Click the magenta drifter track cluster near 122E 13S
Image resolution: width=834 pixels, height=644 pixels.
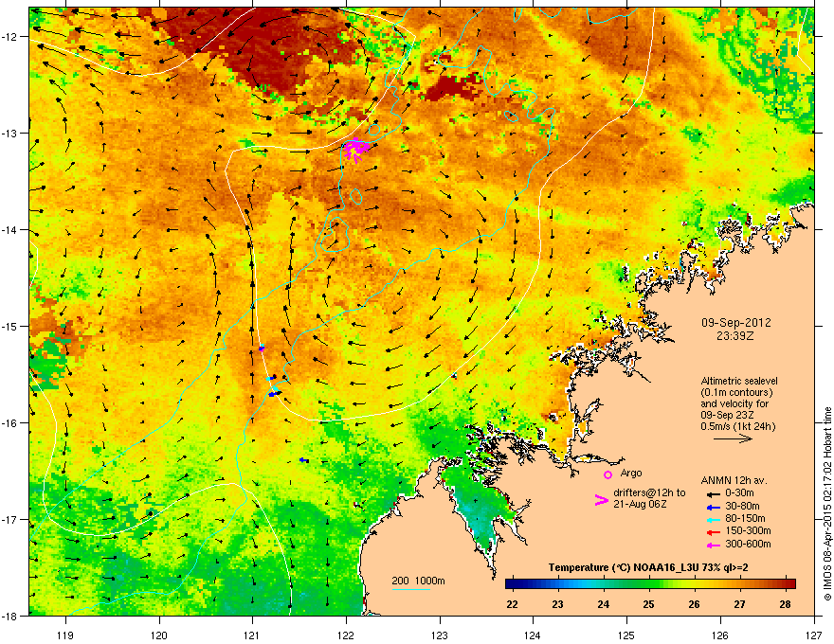355,150
